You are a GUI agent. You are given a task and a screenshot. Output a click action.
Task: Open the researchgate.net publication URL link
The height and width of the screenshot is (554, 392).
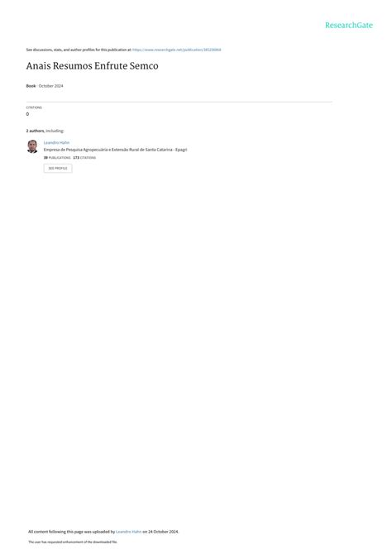(177, 50)
